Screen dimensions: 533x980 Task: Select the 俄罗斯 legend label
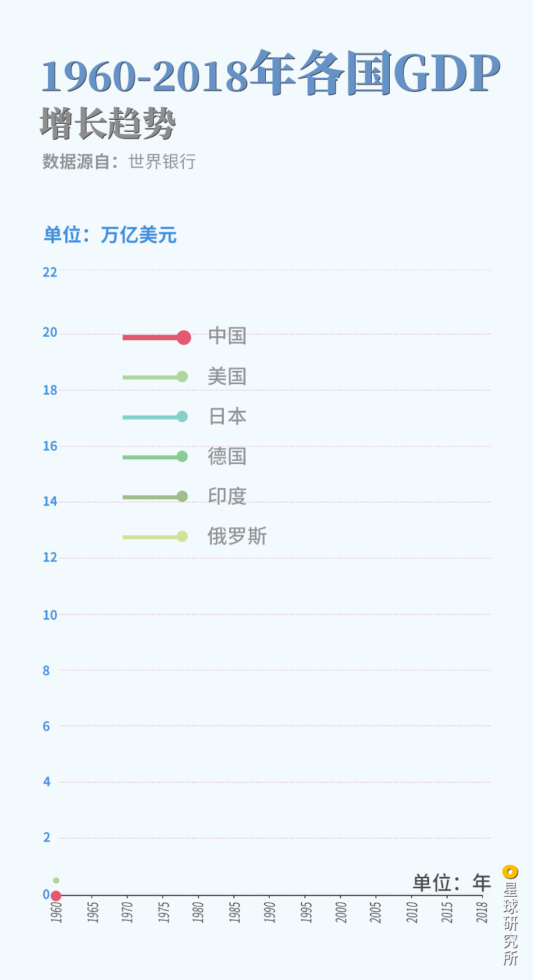[237, 536]
